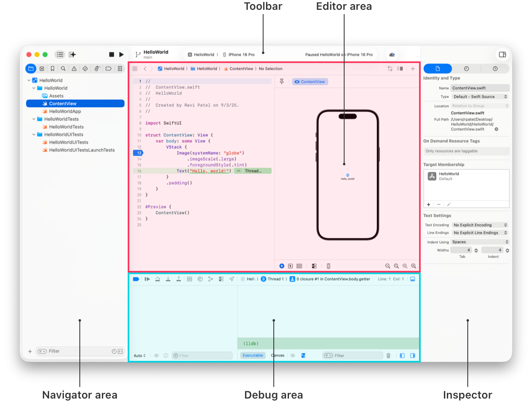Add a new file with navigator plus button
Screen dimensions: 532x401
tap(30, 351)
